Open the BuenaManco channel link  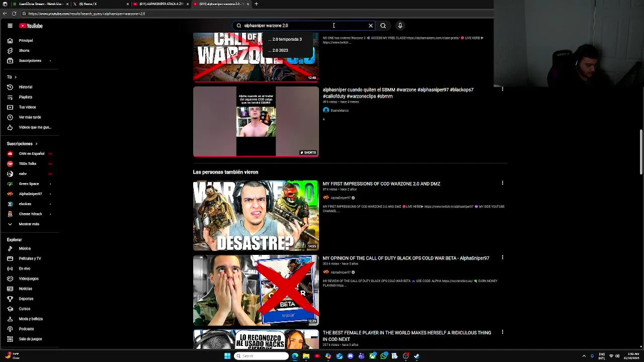tap(340, 111)
